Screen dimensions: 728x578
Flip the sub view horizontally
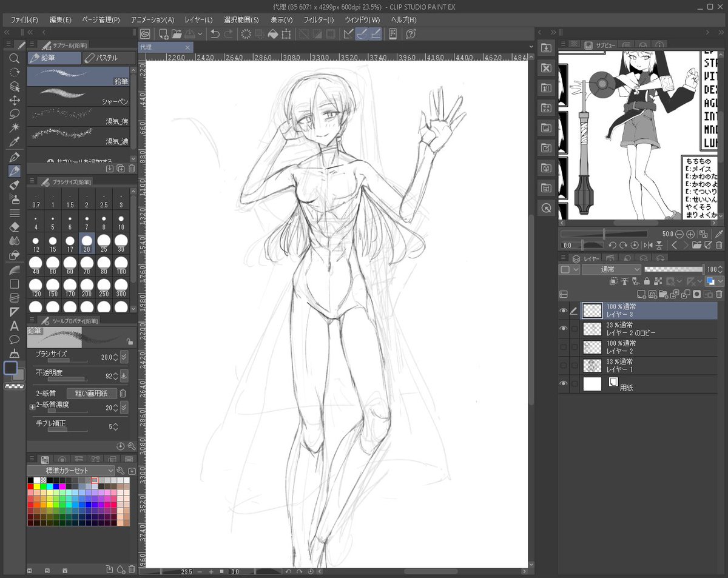tap(647, 245)
